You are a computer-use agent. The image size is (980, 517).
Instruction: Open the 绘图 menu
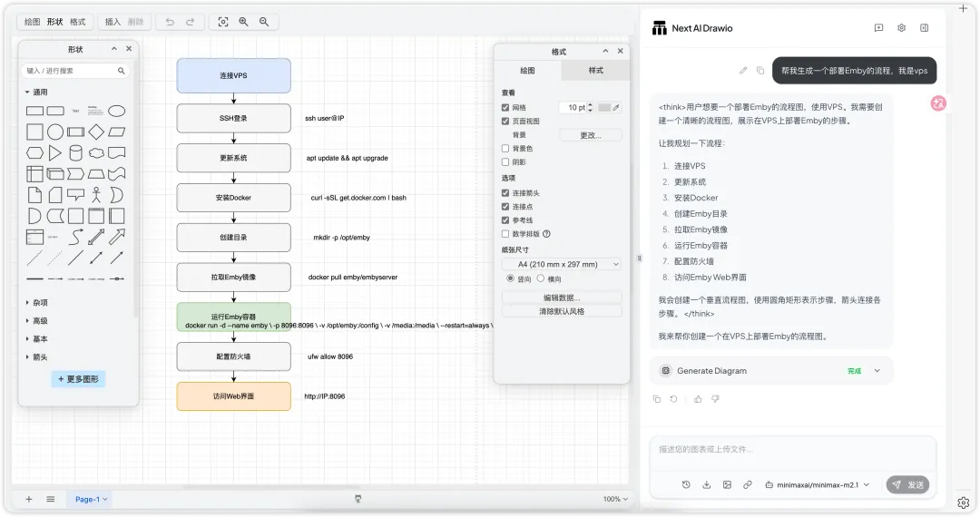[33, 22]
